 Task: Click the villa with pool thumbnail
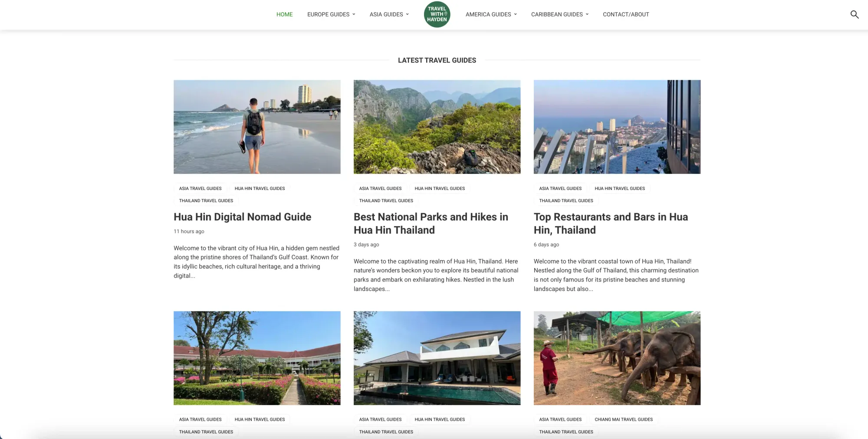(x=437, y=358)
